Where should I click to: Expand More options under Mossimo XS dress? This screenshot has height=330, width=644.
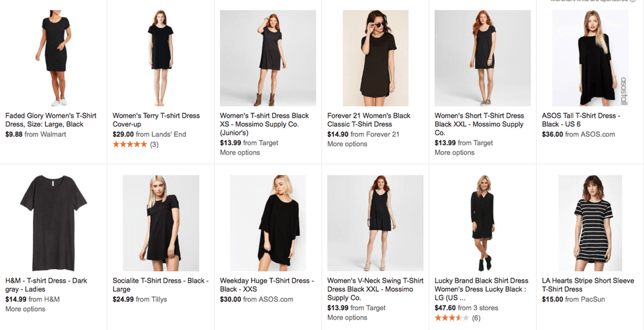coord(240,153)
